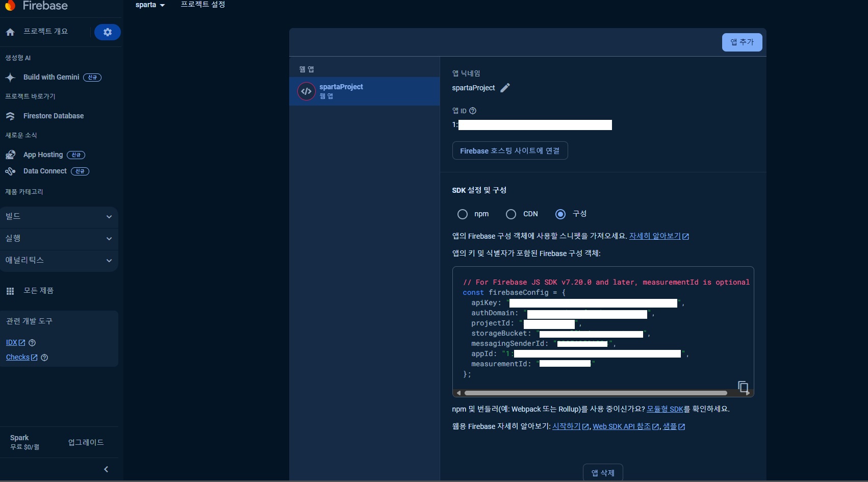Click the spartaProject web app code icon
Image resolution: width=868 pixels, height=482 pixels.
point(306,91)
